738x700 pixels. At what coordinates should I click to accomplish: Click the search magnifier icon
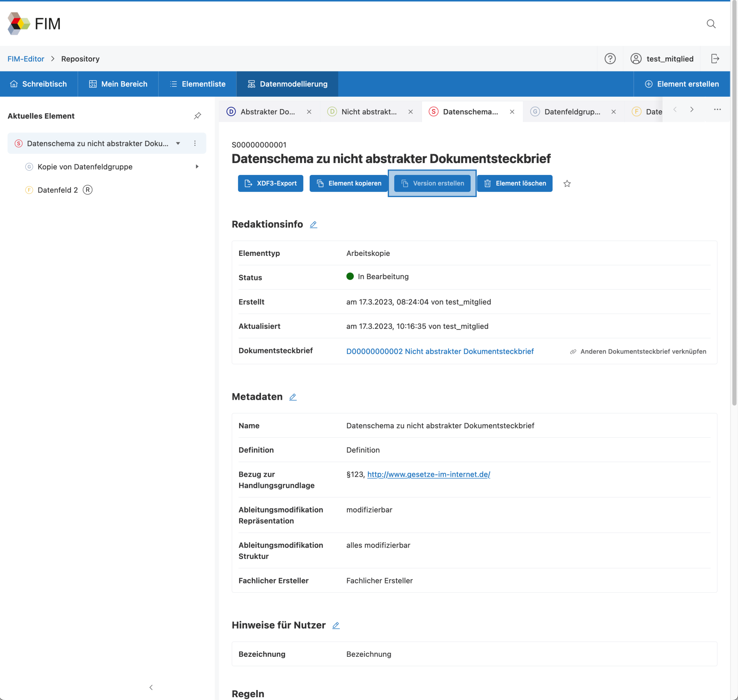click(x=711, y=24)
